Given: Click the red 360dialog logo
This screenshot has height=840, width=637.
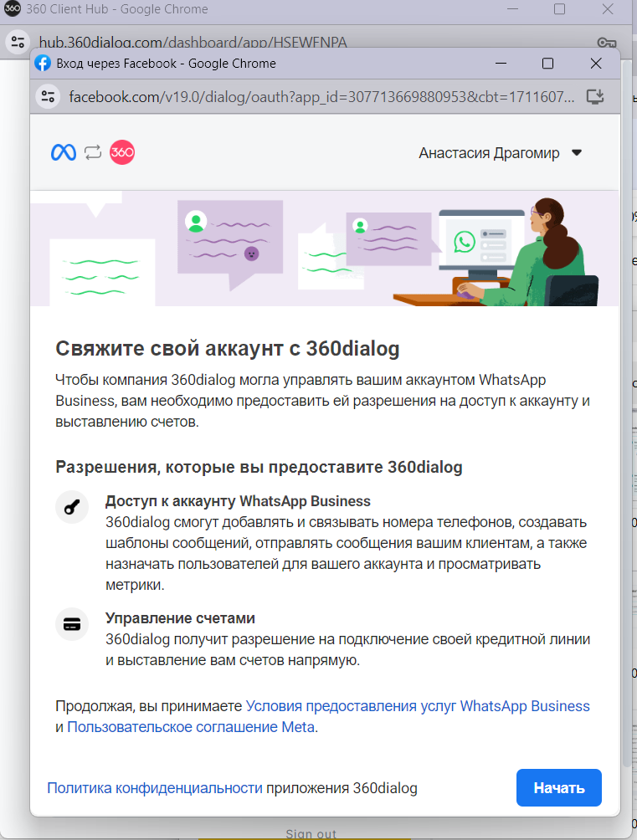Looking at the screenshot, I should (122, 152).
